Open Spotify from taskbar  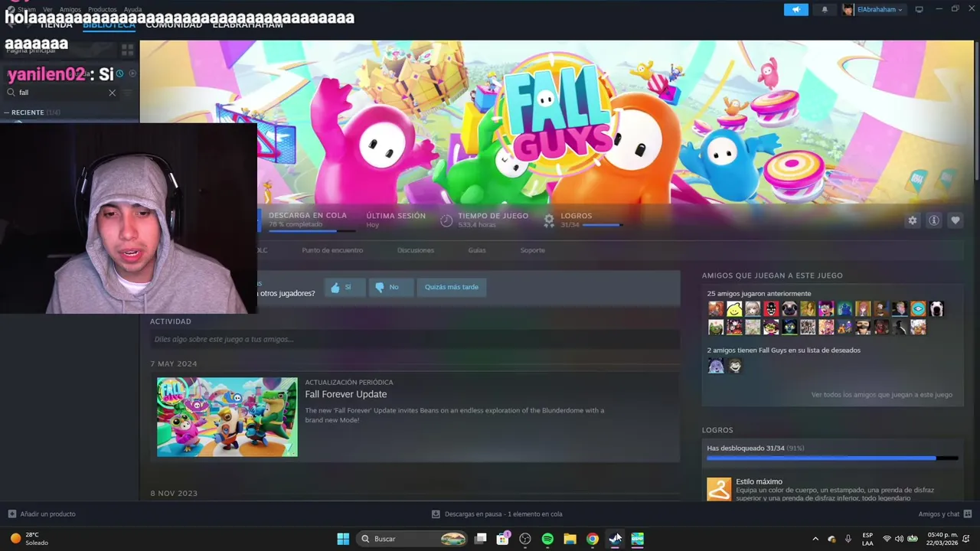click(547, 539)
